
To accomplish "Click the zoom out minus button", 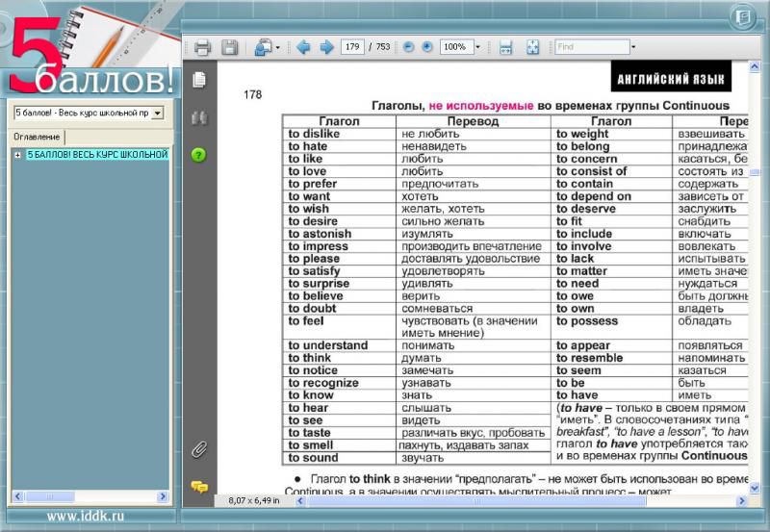I will (408, 47).
